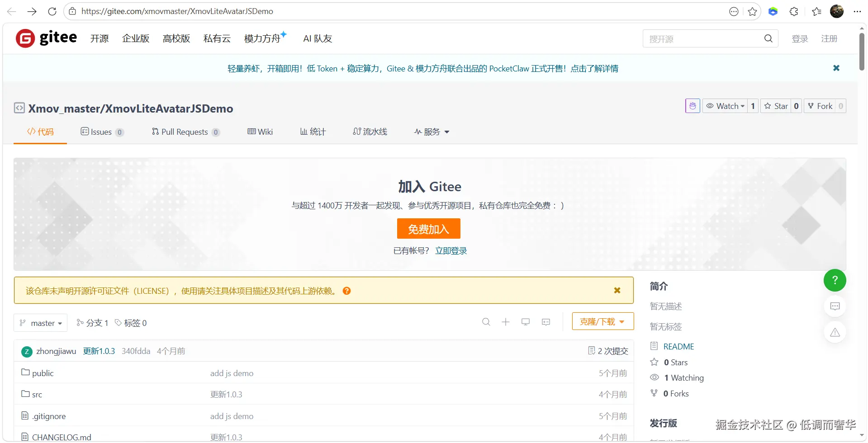Click the 立即登录 link
Viewport: 868px width, 443px height.
(451, 250)
